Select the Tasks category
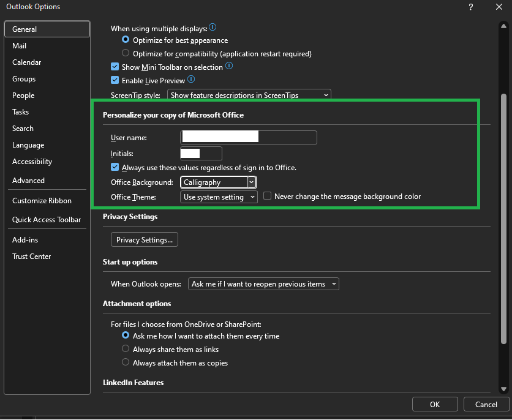512x420 pixels. [x=47, y=112]
